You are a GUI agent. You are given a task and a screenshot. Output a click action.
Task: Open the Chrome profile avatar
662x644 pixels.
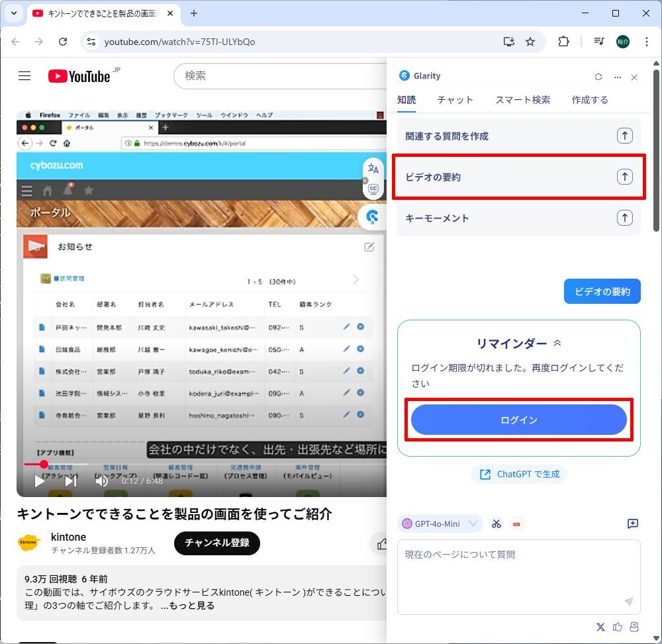[623, 41]
